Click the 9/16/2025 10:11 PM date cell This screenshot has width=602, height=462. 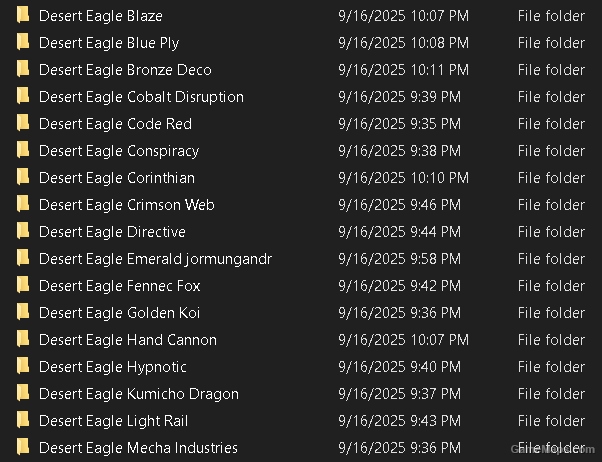coord(403,70)
